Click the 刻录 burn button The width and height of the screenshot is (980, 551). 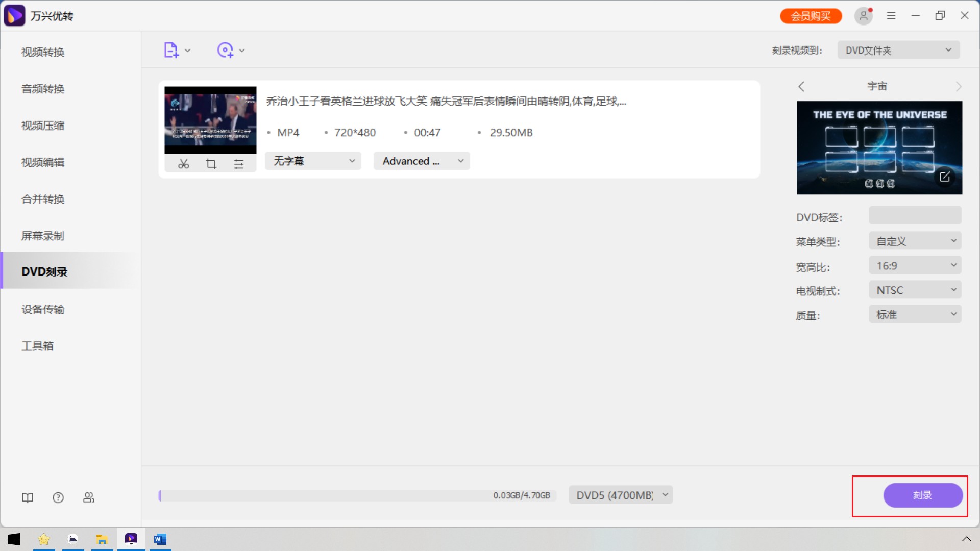[923, 495]
